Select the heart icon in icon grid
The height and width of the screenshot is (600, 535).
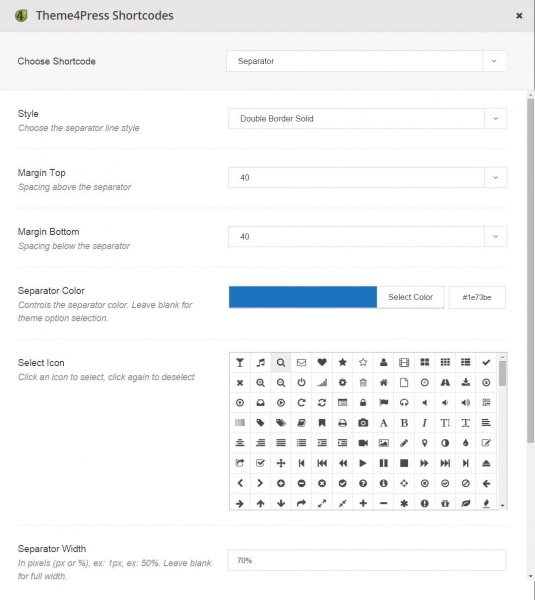coord(322,362)
